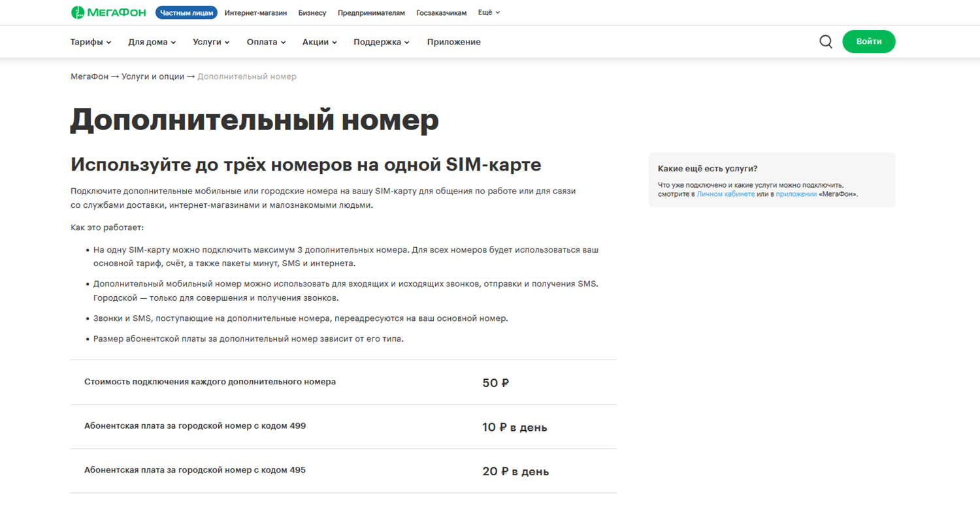Switch to the Бизнесу section
980x506 pixels.
coord(312,12)
